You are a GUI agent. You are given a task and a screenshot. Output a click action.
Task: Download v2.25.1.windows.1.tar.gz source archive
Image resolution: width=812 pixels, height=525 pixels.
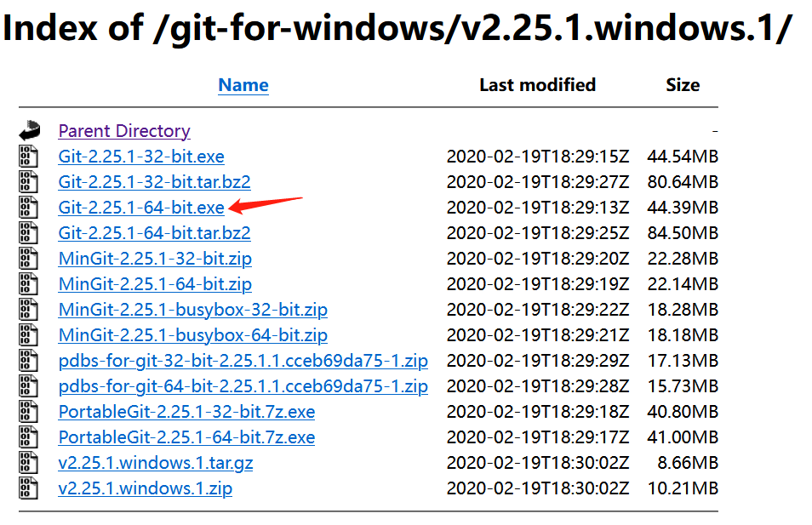pyautogui.click(x=156, y=463)
